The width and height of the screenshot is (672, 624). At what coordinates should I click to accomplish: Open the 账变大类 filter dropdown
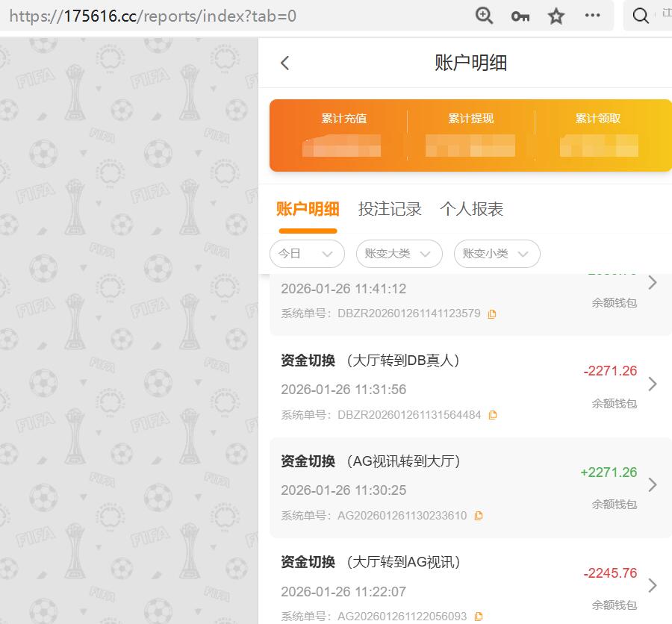tap(399, 254)
